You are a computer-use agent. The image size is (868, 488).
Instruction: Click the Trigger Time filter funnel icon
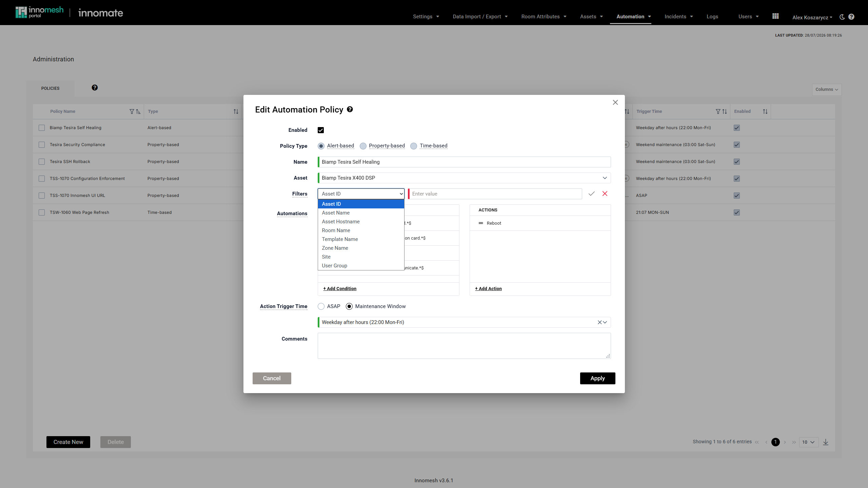(x=718, y=111)
